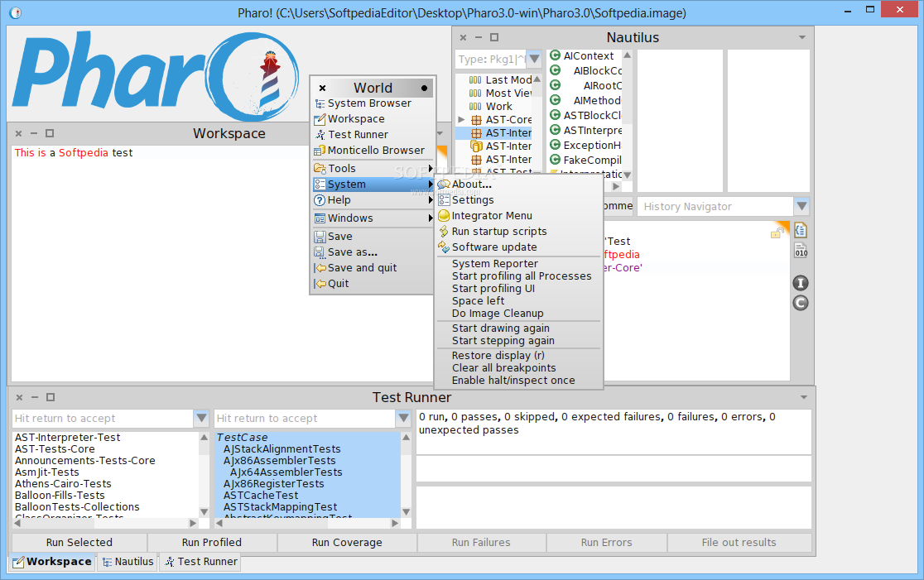This screenshot has width=924, height=580.
Task: Click the Run Profiled button
Action: 212,542
